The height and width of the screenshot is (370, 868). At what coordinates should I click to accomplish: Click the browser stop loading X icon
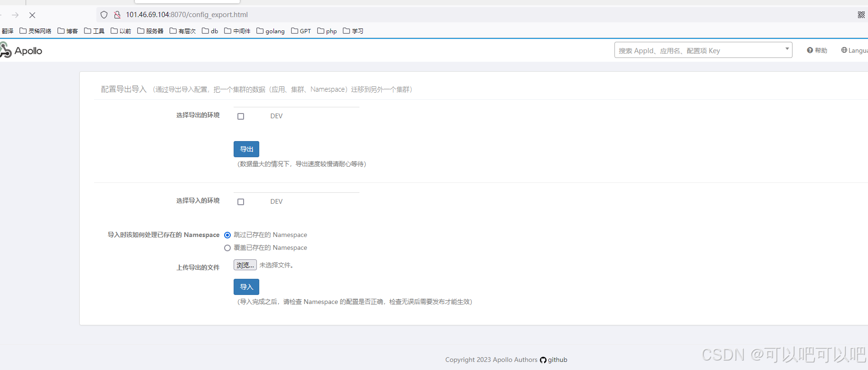(32, 15)
